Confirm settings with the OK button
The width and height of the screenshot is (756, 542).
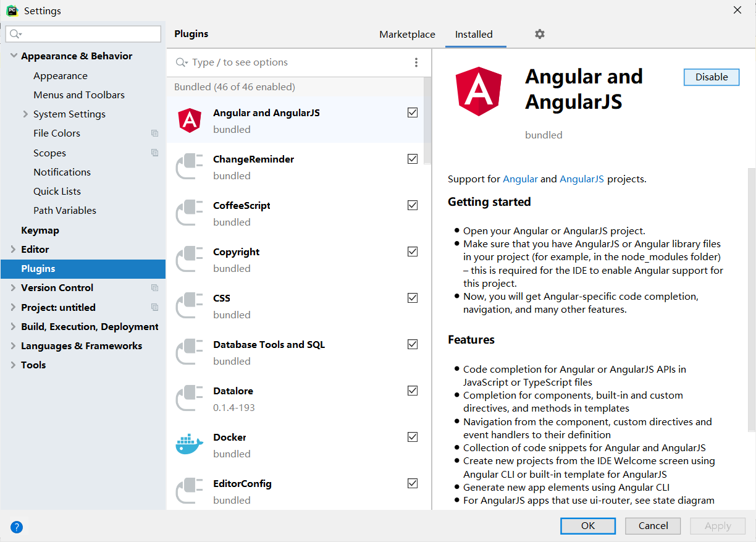[588, 526]
